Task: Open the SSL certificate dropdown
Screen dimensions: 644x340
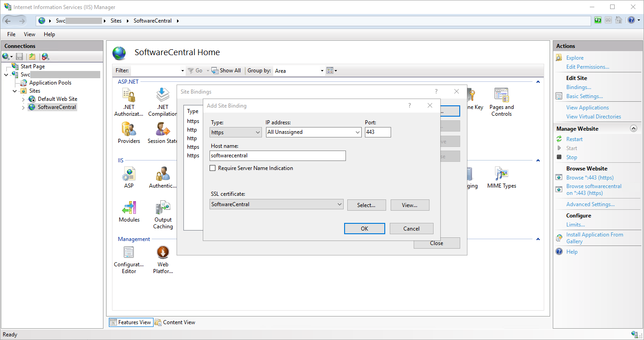Action: 277,204
